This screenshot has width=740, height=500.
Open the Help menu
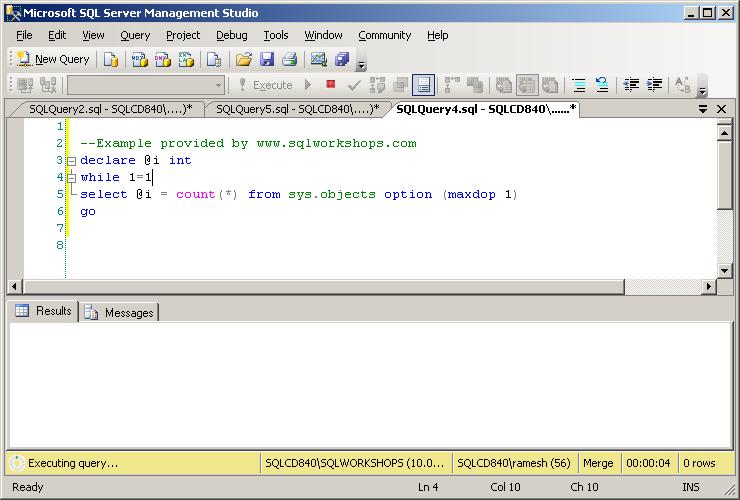[x=437, y=35]
